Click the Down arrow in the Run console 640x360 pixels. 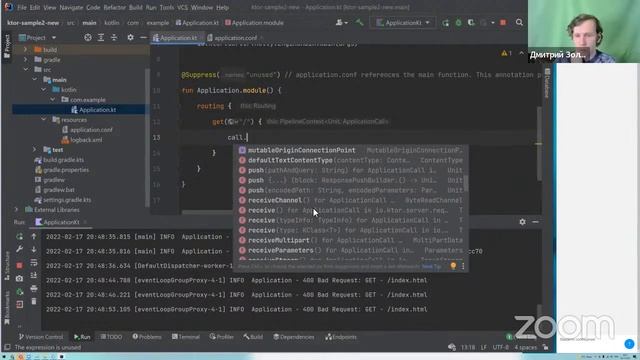[34, 249]
